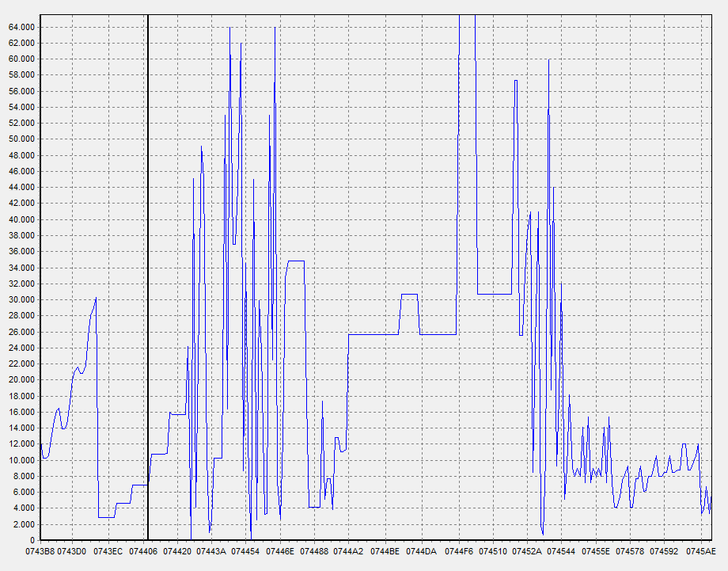Click the 50.000 y-axis label

tap(21, 139)
